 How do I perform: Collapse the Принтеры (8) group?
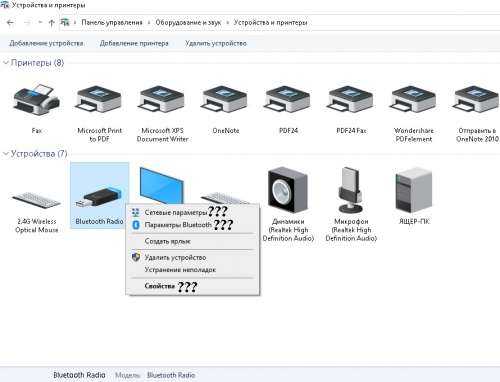pyautogui.click(x=6, y=62)
